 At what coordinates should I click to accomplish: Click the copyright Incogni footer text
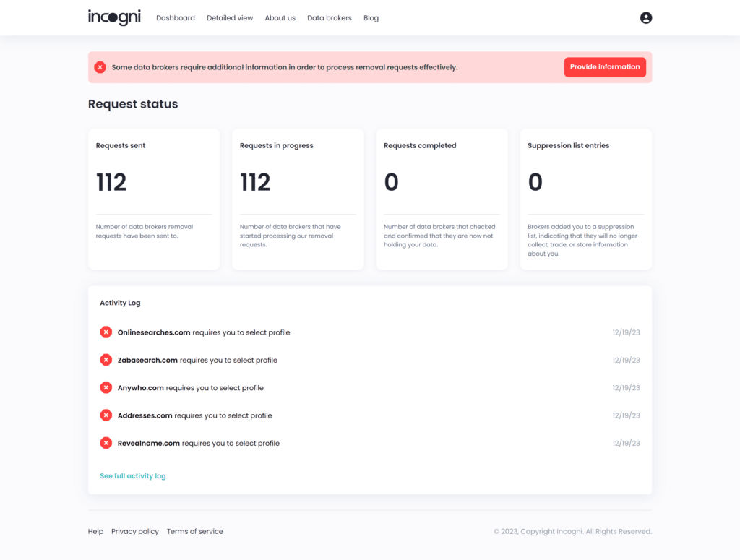click(572, 531)
